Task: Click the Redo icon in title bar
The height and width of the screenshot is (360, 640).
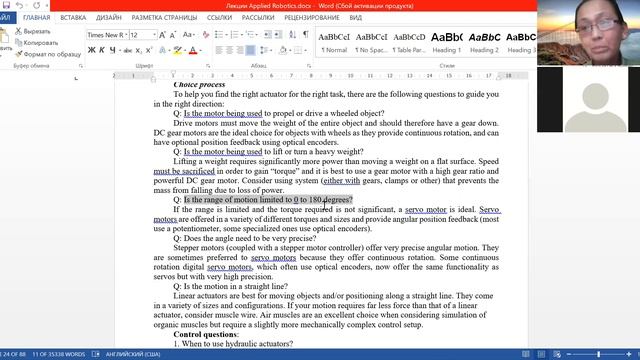Action: pos(36,5)
